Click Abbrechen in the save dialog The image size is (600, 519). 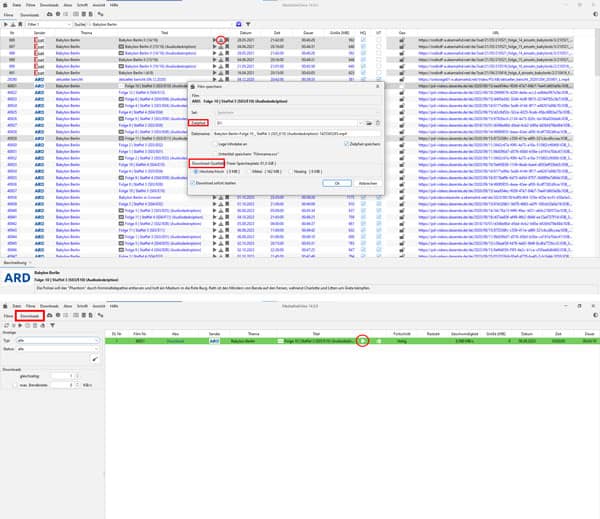coord(368,183)
